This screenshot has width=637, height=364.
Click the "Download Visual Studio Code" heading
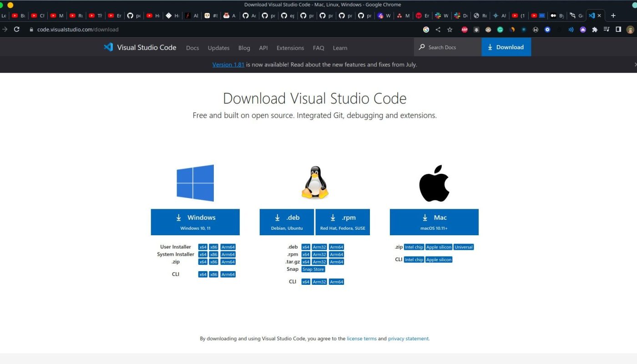315,98
